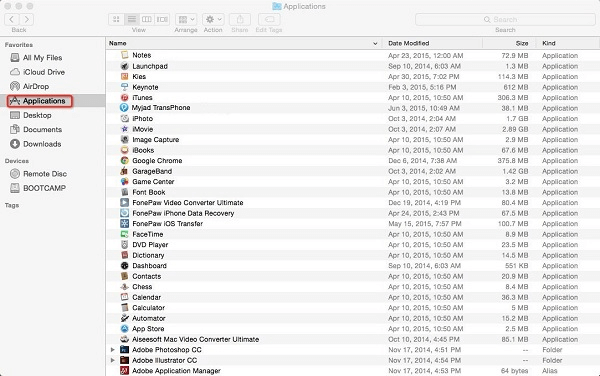Click the Keynote podium icon
This screenshot has height=376, width=600.
pyautogui.click(x=124, y=87)
